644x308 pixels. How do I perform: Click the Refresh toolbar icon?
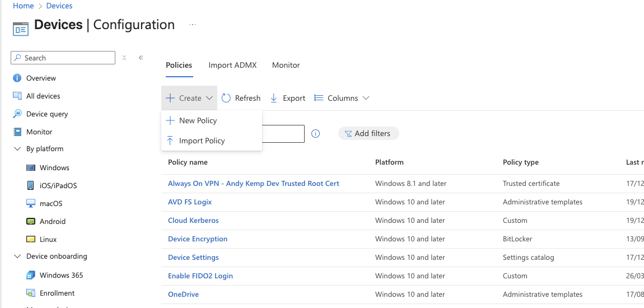226,98
